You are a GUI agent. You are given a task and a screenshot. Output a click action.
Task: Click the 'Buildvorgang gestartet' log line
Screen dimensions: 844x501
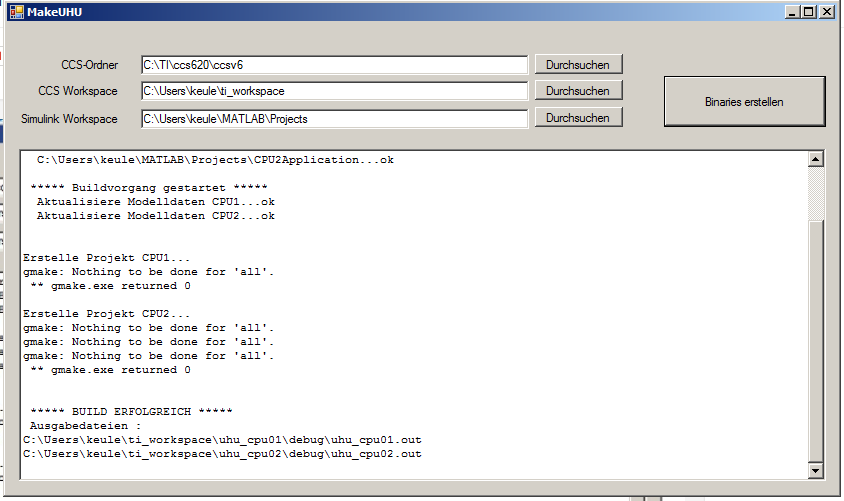[149, 188]
